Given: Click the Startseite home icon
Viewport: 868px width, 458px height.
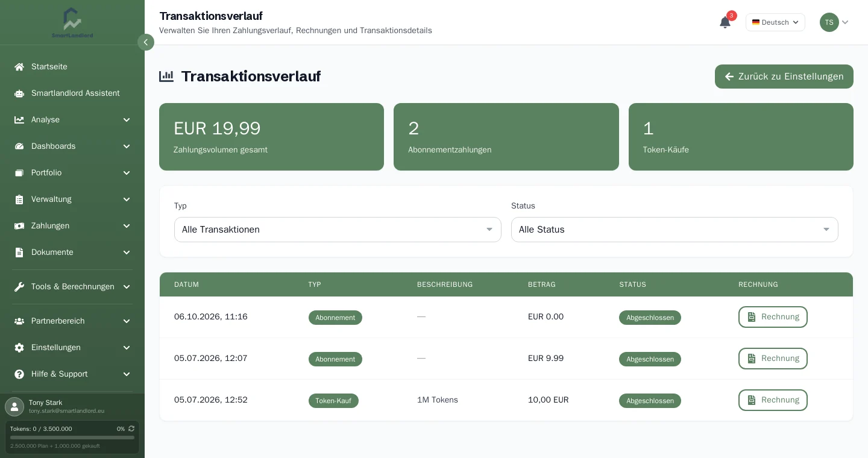Looking at the screenshot, I should point(19,67).
